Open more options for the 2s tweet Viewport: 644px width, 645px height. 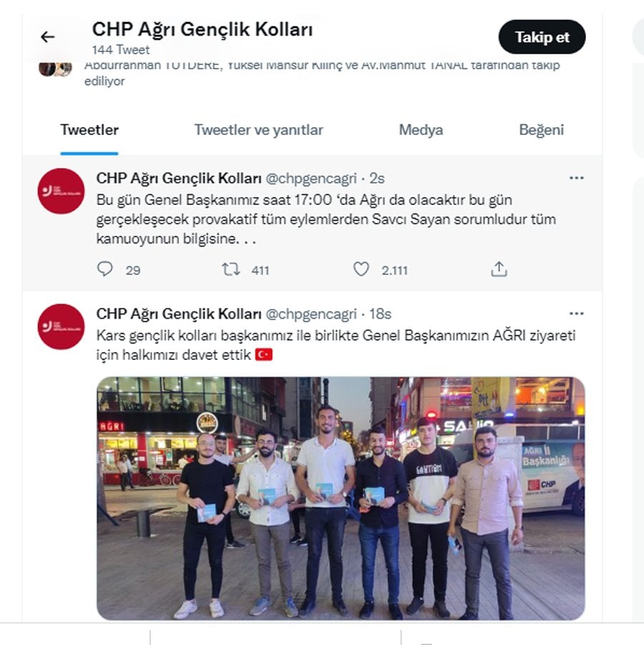coord(576,178)
